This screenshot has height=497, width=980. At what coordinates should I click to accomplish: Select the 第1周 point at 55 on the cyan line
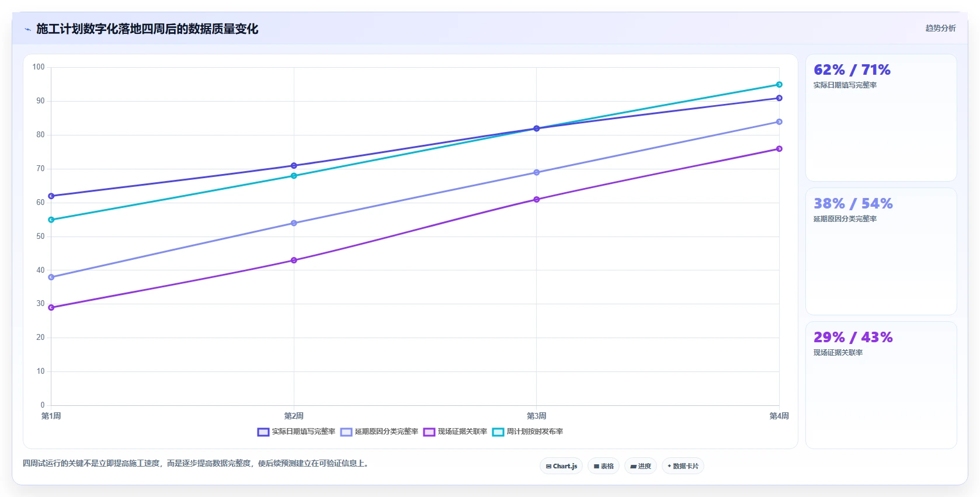pyautogui.click(x=51, y=220)
